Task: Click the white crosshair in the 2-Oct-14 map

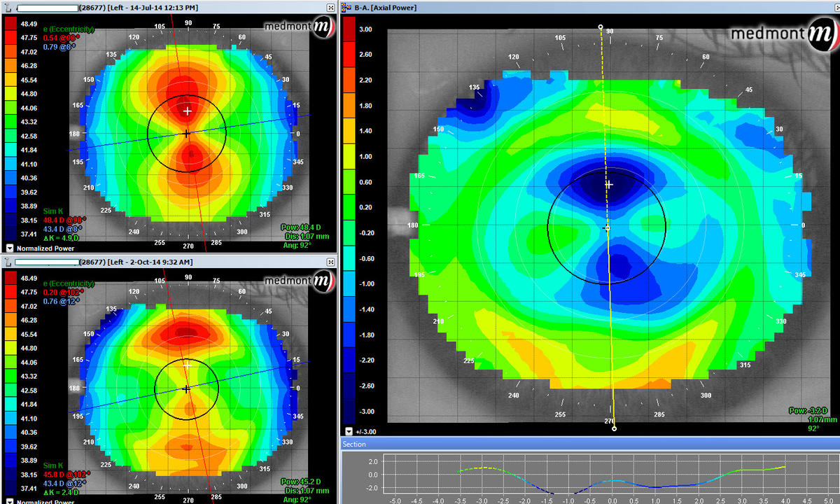Action: 187,366
